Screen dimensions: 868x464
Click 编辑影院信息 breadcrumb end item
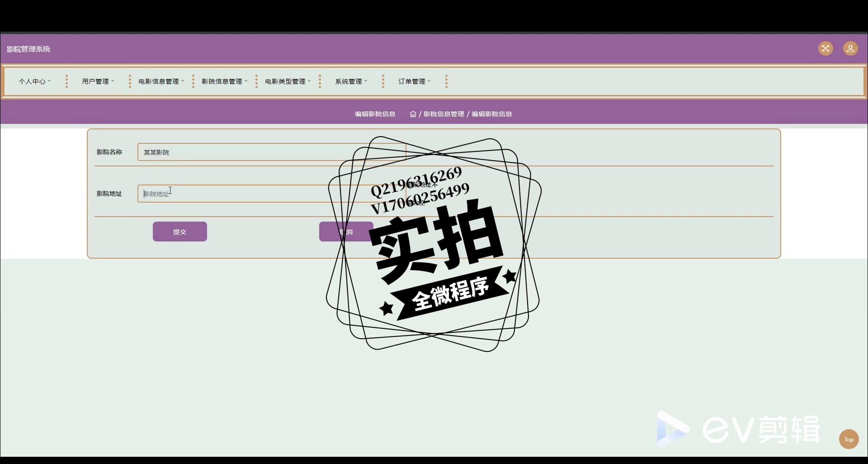click(x=492, y=114)
